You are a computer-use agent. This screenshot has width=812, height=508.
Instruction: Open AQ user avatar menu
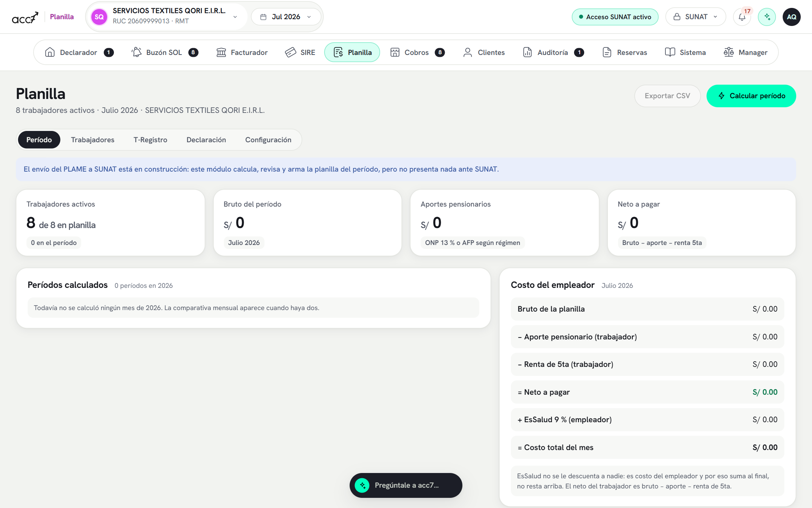click(792, 17)
